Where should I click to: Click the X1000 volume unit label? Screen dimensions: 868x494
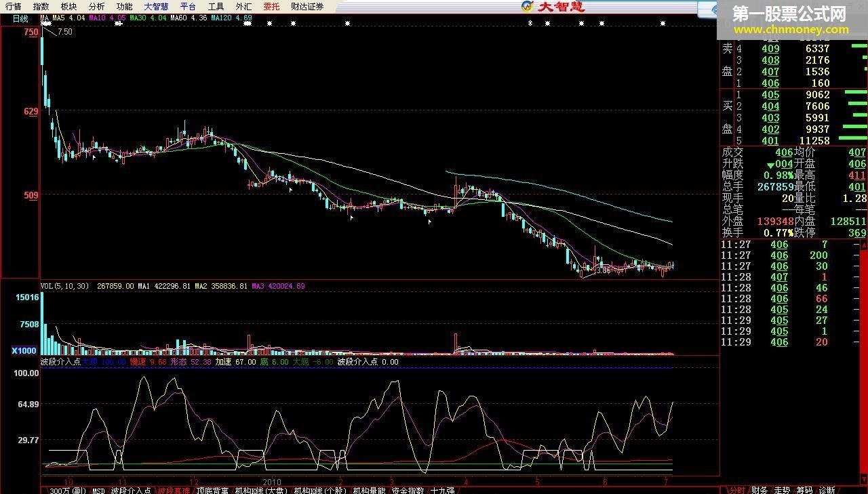[24, 350]
